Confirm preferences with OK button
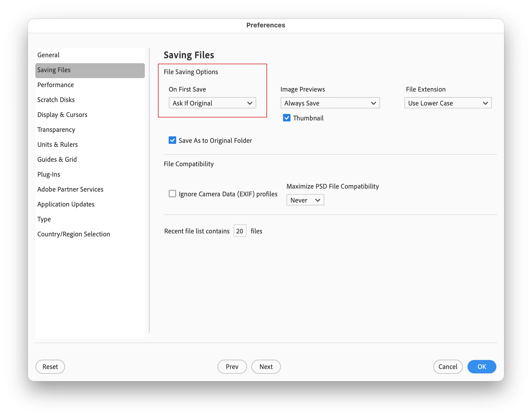The height and width of the screenshot is (418, 532). pos(481,366)
